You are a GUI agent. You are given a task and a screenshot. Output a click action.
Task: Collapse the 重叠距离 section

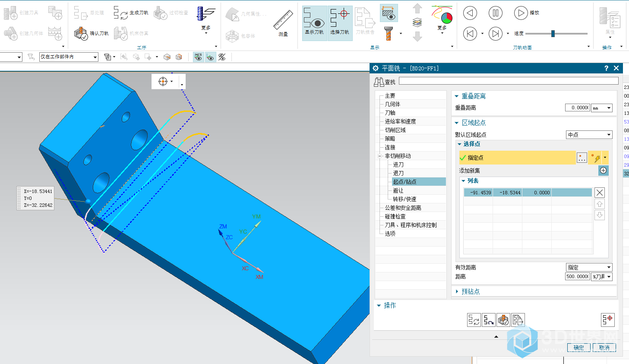(x=457, y=96)
